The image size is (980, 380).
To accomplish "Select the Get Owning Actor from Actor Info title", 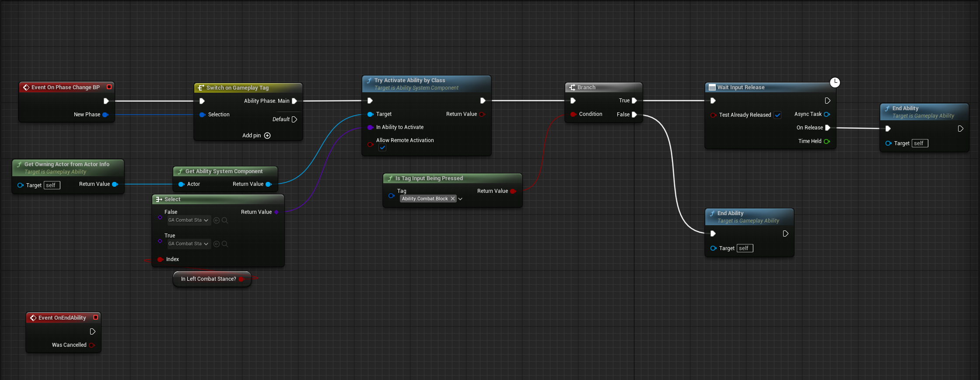I will coord(67,164).
